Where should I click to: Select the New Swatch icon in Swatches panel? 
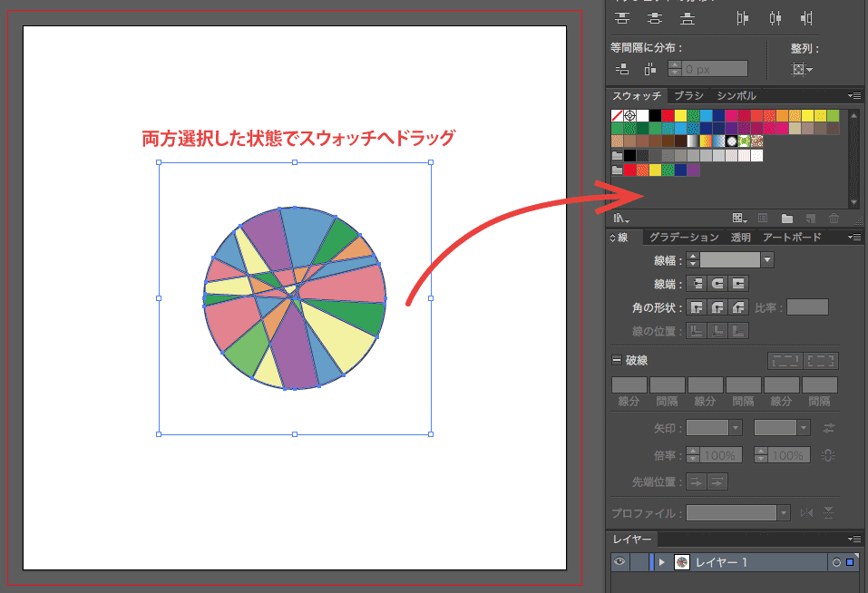811,218
